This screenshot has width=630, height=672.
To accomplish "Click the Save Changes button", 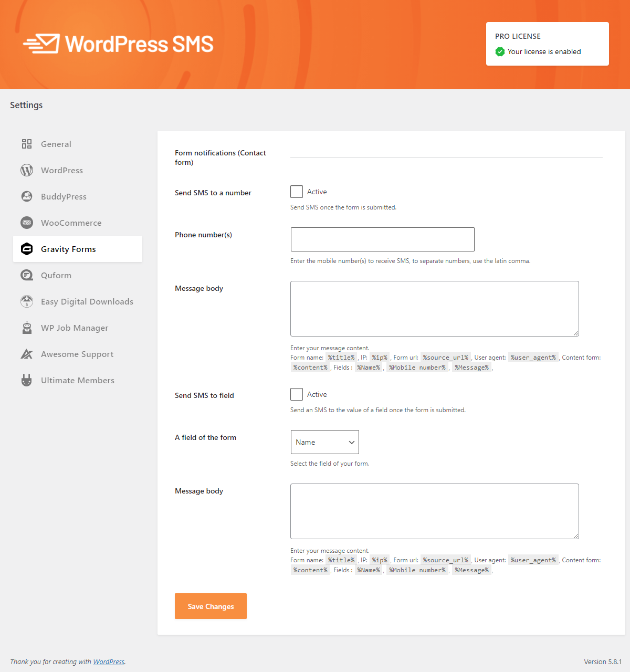I will [211, 606].
